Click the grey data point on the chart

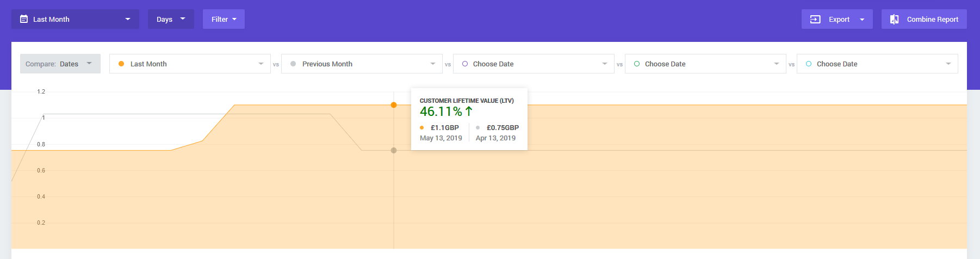(394, 150)
